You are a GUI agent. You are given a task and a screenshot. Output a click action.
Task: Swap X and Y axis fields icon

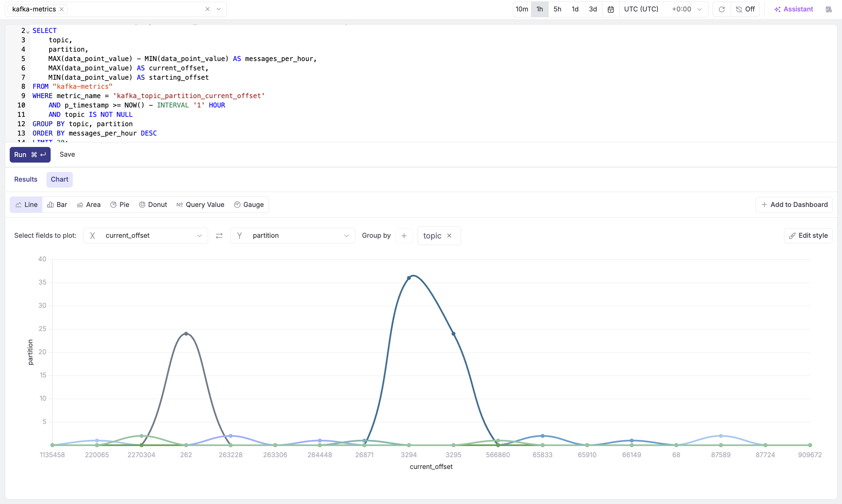[219, 236]
